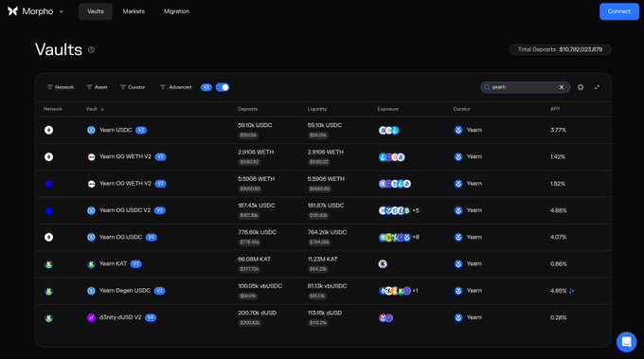Screen dimensions: 644x359
Task: Expand the Advanced filter options
Action: tap(175, 87)
